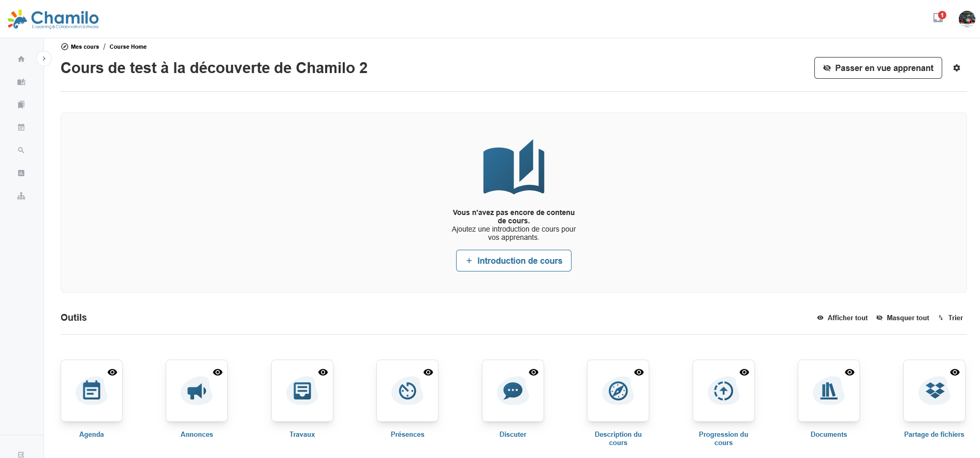Toggle visibility of Documents tool
980x458 pixels.
[850, 372]
